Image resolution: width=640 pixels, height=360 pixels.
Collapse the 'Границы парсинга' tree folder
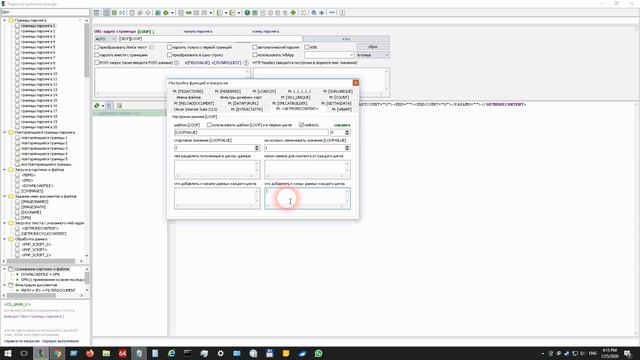click(x=4, y=20)
